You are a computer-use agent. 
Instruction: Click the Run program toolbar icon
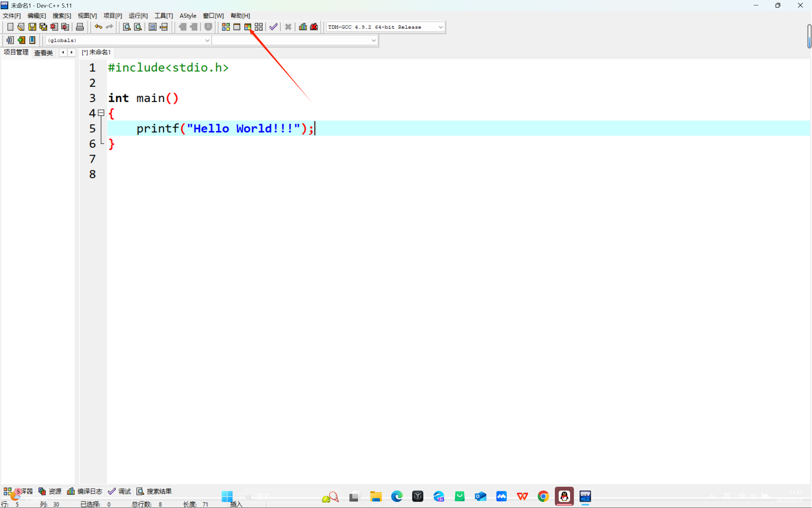[237, 27]
